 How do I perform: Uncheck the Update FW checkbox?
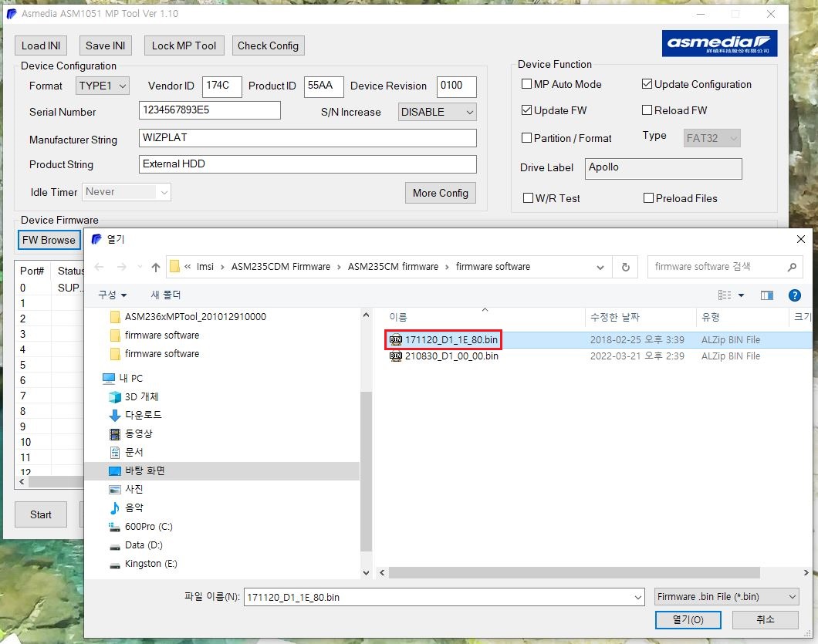pos(526,110)
